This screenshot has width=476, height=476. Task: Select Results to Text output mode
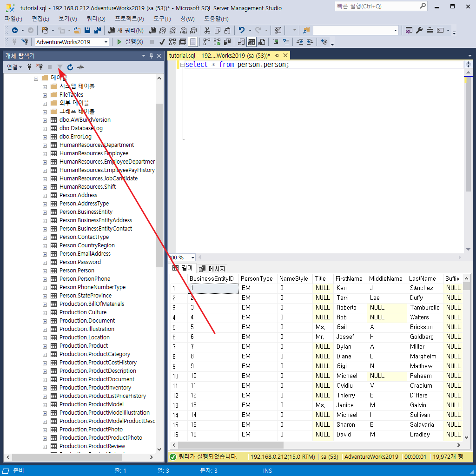(x=241, y=41)
